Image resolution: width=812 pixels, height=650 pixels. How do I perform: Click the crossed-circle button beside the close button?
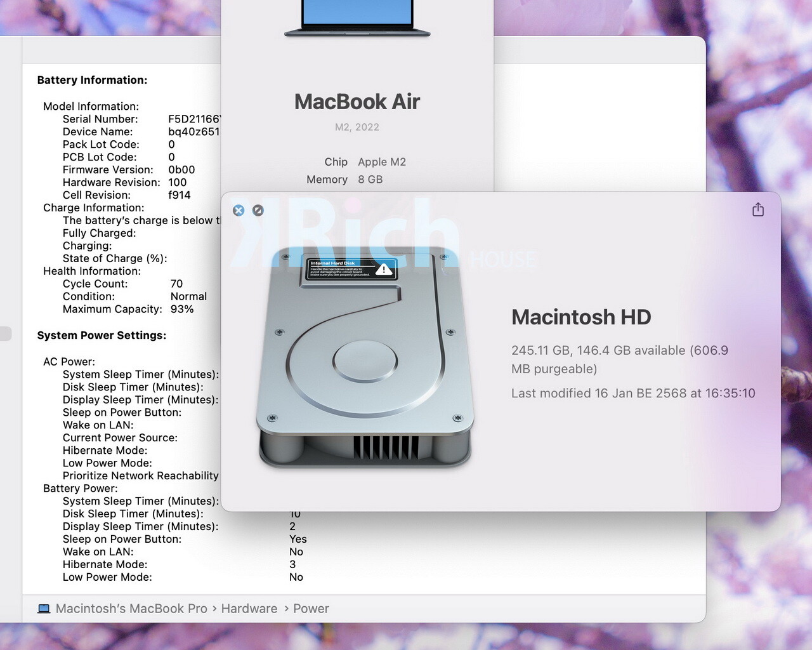click(258, 210)
